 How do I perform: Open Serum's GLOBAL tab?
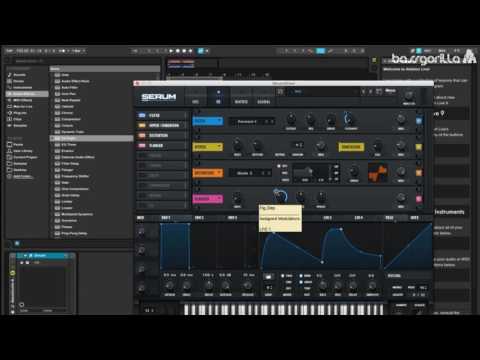pos(264,101)
